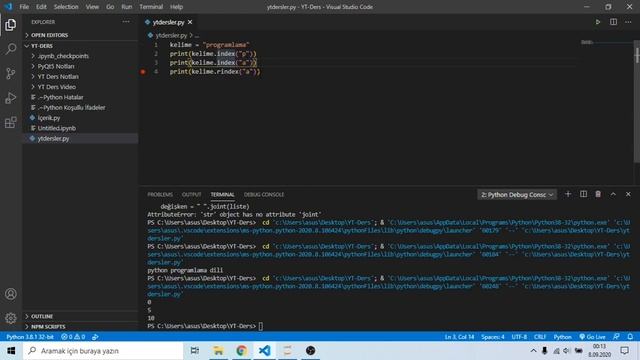
Task: Open the Run and Debug view
Action: point(11,98)
